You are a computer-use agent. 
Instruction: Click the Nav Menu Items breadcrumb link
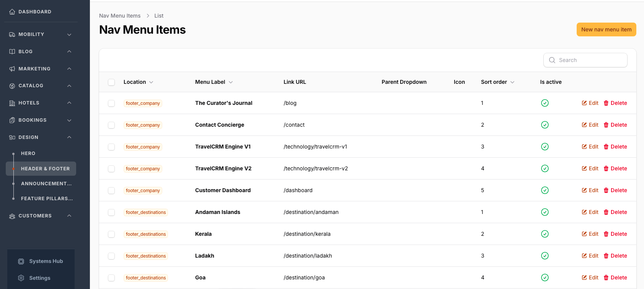coord(120,16)
